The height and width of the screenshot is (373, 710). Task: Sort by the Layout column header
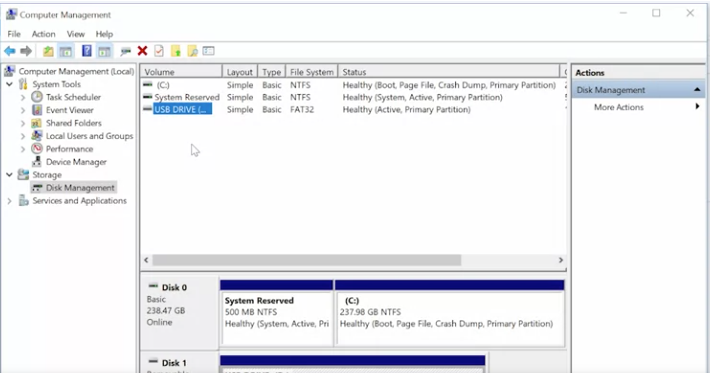(x=240, y=72)
